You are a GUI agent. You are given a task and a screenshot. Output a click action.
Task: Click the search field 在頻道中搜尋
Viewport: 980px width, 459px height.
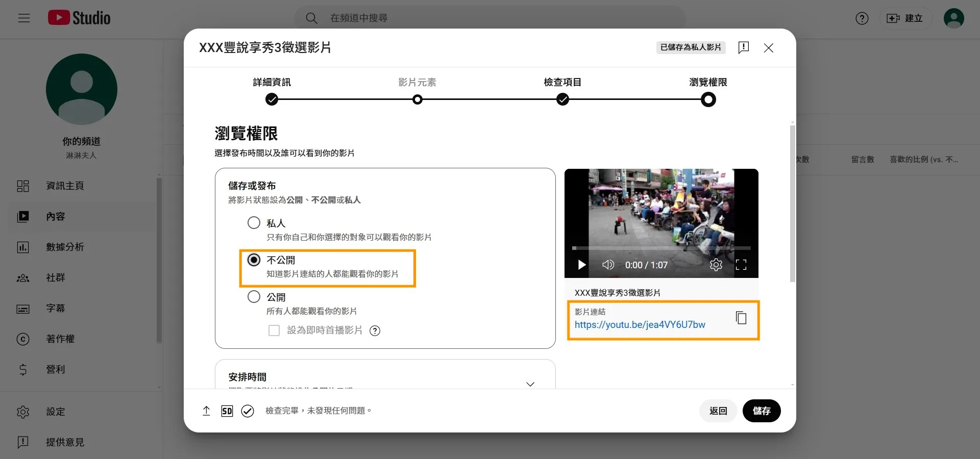point(490,18)
